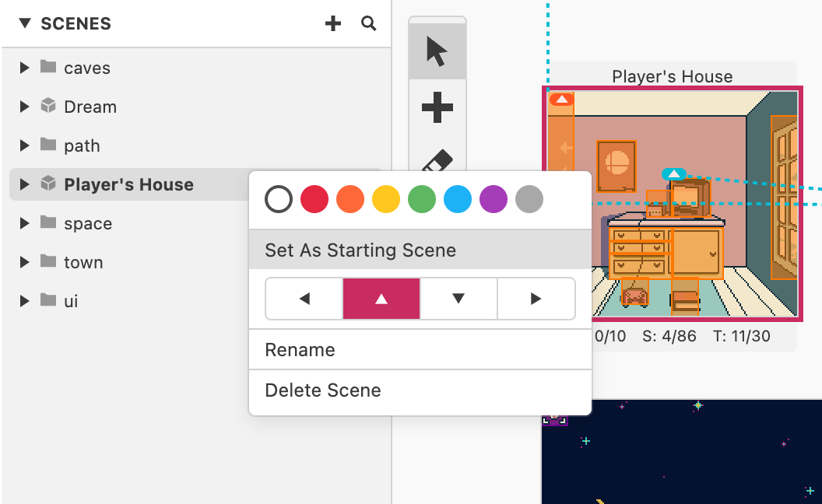This screenshot has width=822, height=504.
Task: Pick the eraser tool
Action: (x=437, y=162)
